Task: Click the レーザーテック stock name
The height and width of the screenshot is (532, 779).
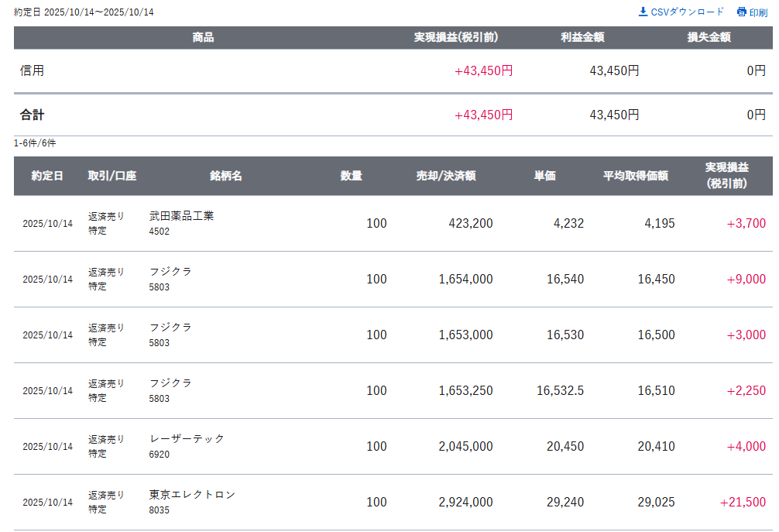Action: coord(187,438)
